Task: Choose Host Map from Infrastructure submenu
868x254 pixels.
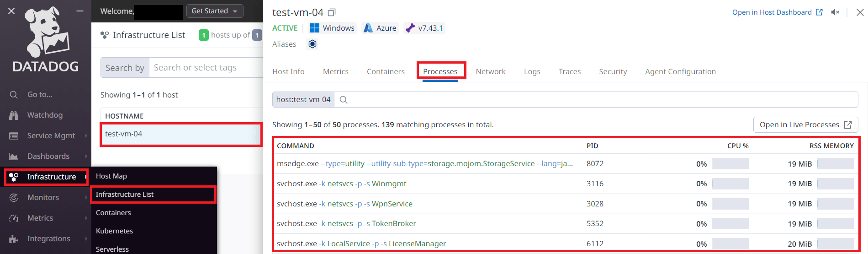Action: coord(111,176)
